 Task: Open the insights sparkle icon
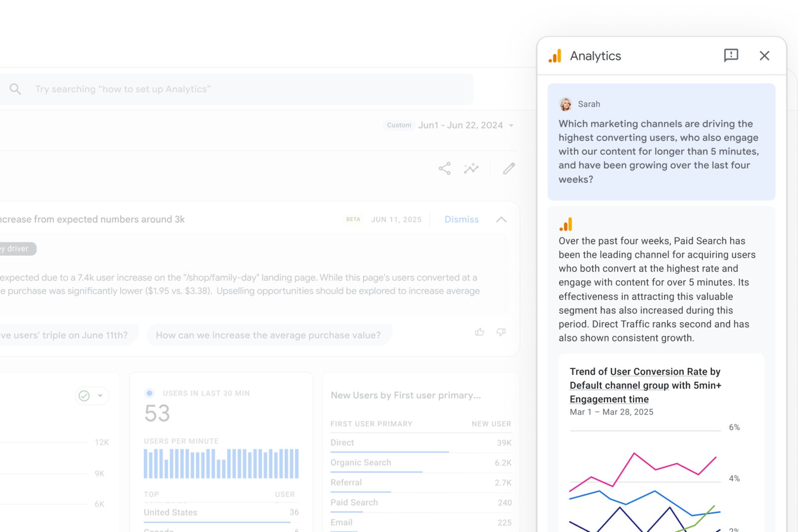click(471, 169)
